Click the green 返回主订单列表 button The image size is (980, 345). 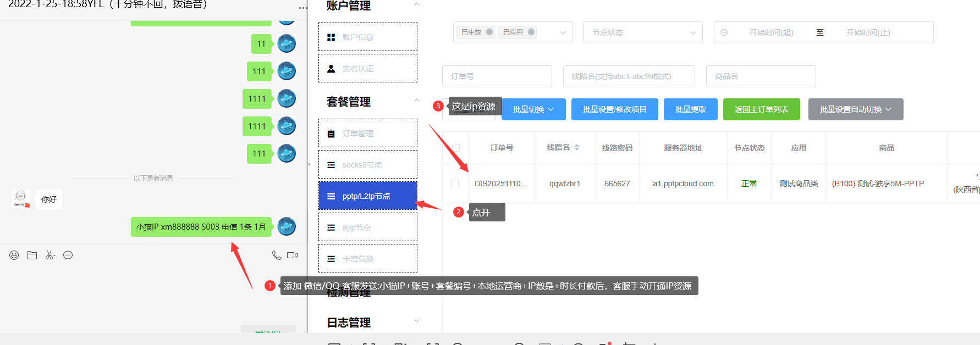point(762,109)
